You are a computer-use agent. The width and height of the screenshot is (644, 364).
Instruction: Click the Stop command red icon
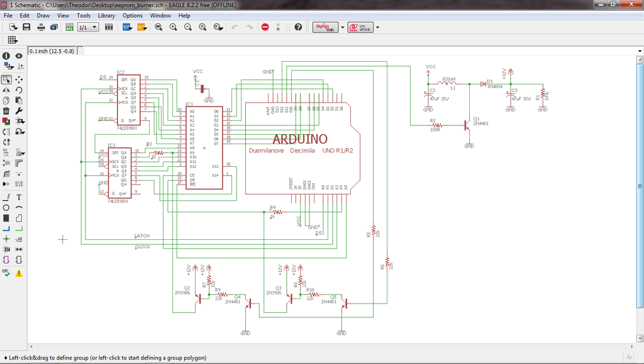click(265, 27)
